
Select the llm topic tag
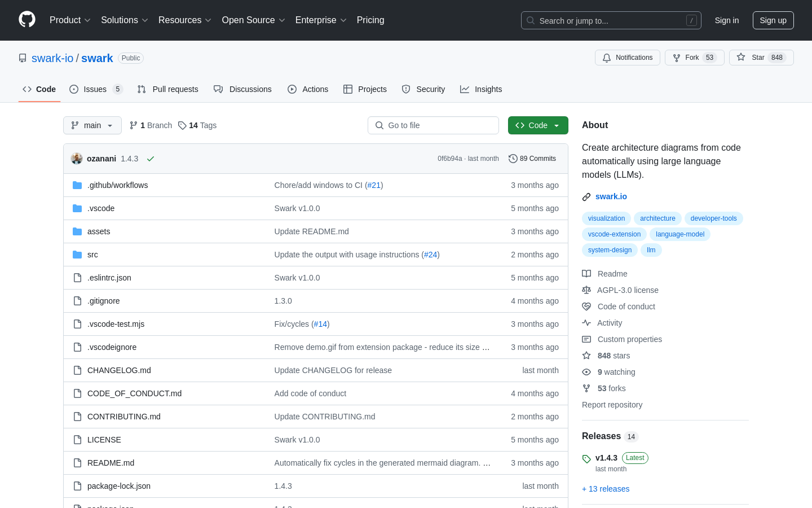(x=651, y=250)
